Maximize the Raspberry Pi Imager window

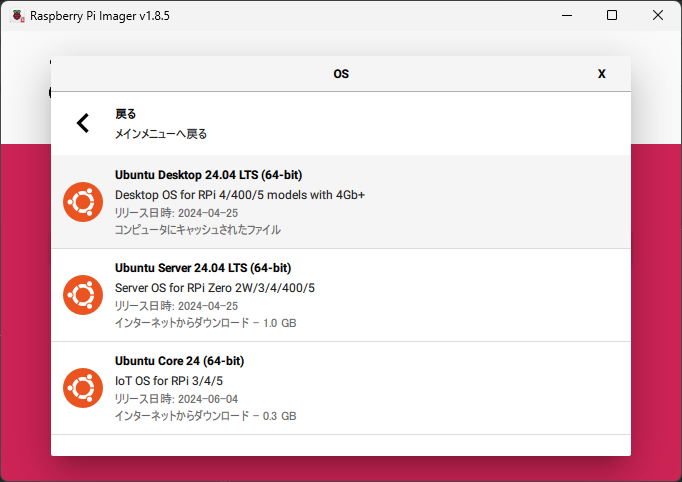(x=612, y=15)
